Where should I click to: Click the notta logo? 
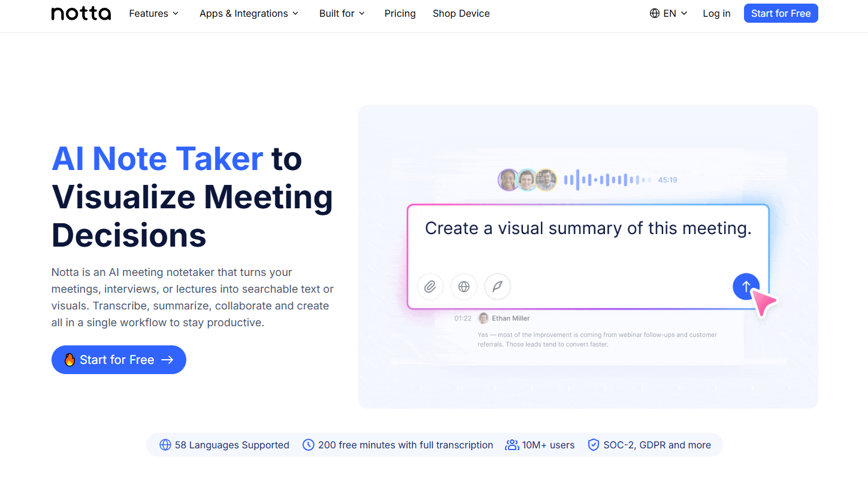click(81, 13)
